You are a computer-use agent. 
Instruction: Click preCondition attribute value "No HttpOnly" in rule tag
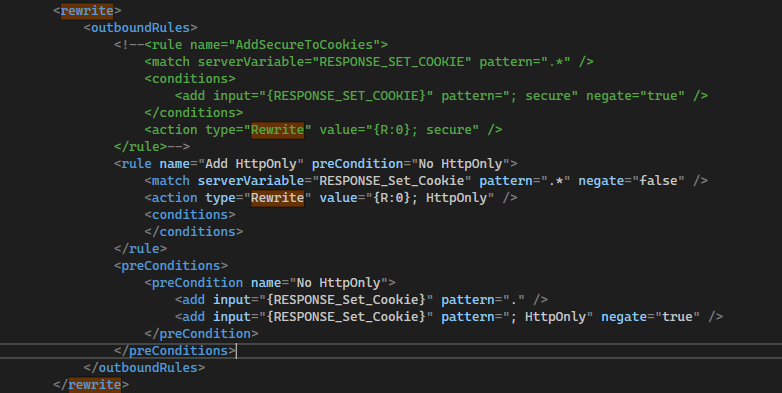(460, 164)
